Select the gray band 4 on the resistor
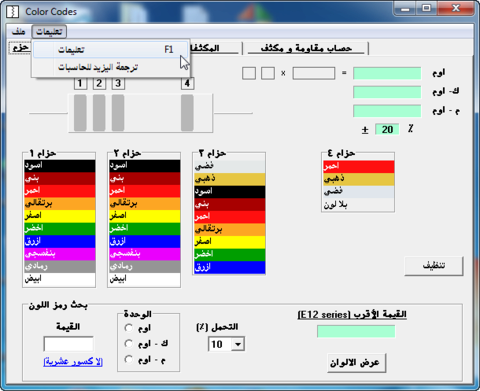The width and height of the screenshot is (480, 391). click(187, 113)
